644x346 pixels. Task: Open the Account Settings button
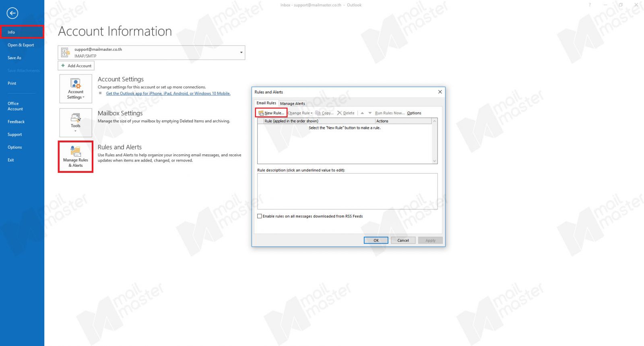76,89
